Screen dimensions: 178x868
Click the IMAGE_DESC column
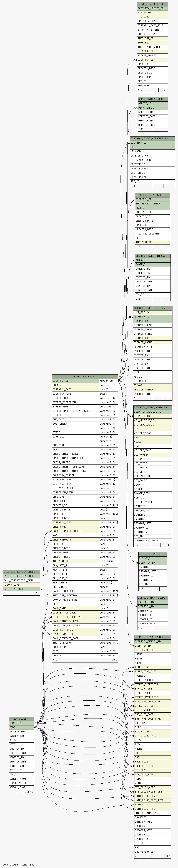tap(152, 273)
